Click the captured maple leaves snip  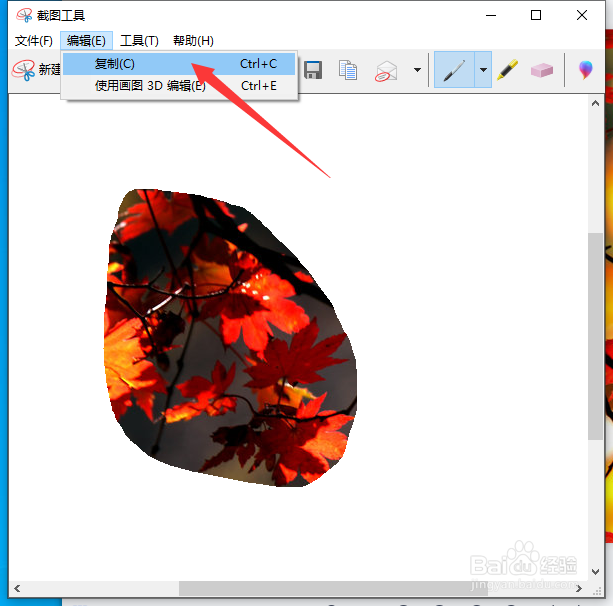pyautogui.click(x=230, y=338)
